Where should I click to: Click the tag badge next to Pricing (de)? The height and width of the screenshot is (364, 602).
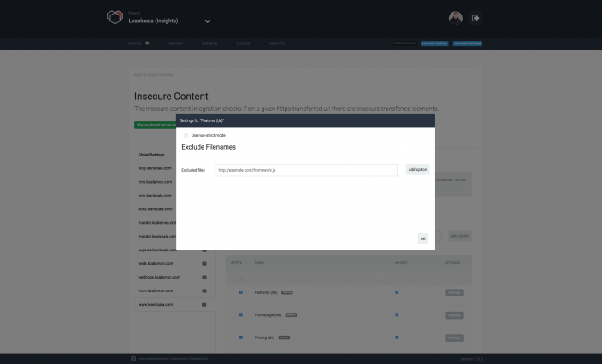click(x=284, y=338)
